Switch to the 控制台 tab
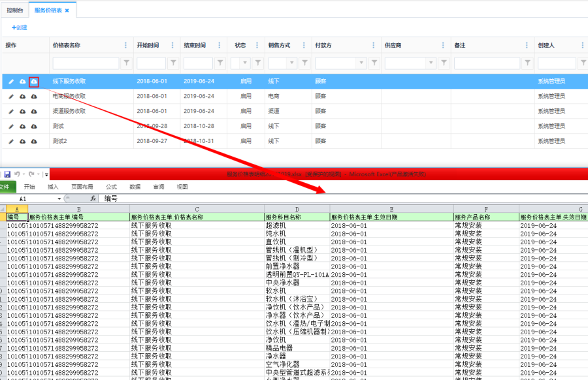The width and height of the screenshot is (588, 380). point(16,10)
